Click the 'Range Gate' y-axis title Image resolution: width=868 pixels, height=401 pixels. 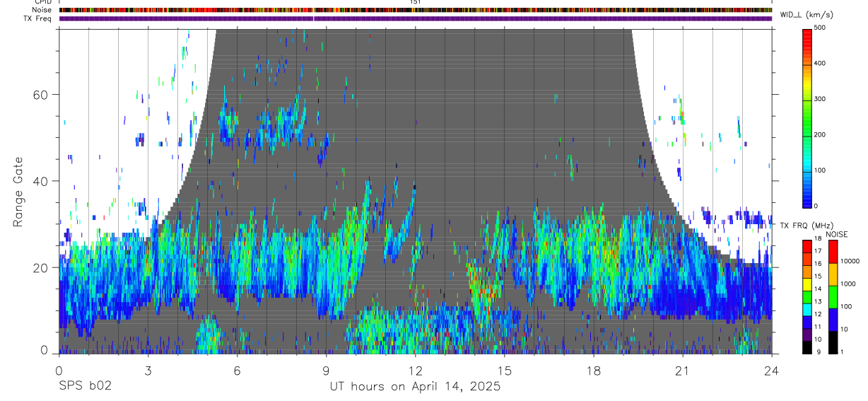pos(18,192)
